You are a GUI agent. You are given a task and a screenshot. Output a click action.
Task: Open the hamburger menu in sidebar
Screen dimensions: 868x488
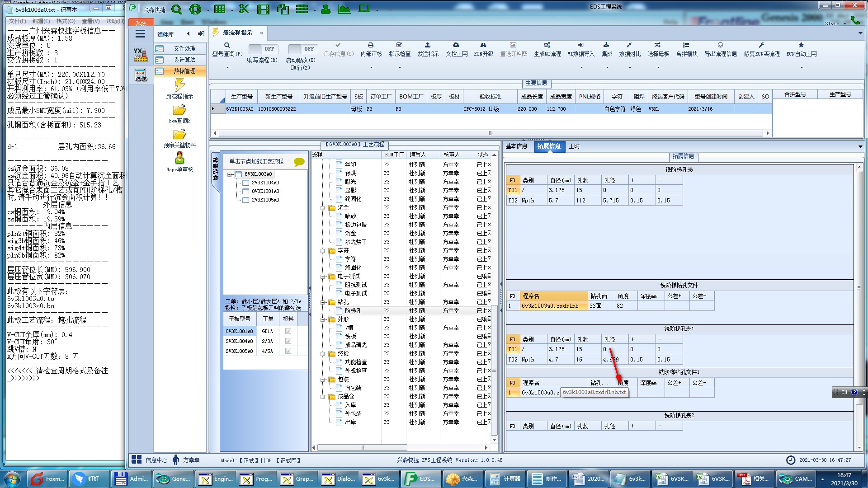click(x=141, y=34)
